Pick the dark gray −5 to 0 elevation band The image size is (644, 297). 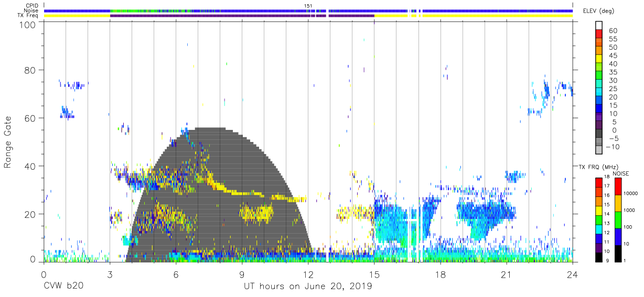pos(598,134)
